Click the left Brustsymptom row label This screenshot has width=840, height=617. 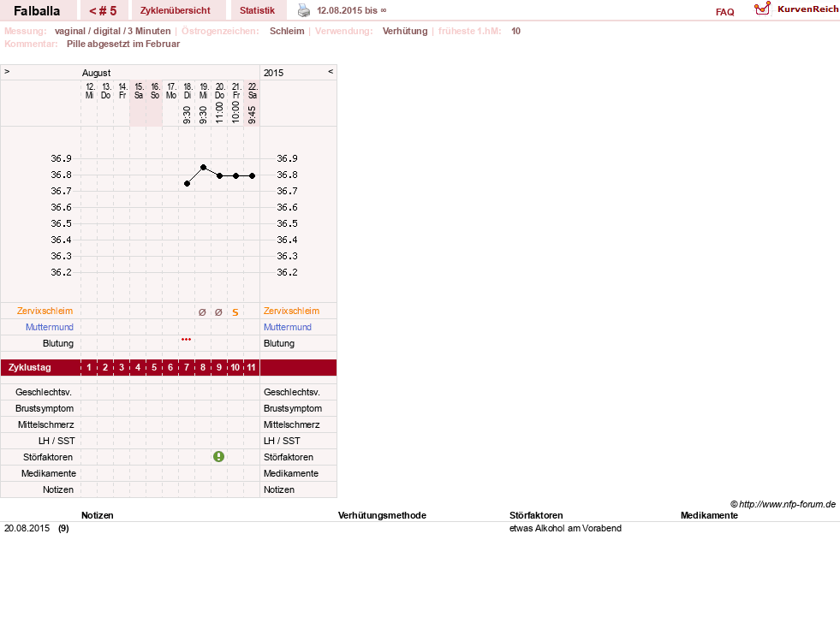(x=45, y=408)
